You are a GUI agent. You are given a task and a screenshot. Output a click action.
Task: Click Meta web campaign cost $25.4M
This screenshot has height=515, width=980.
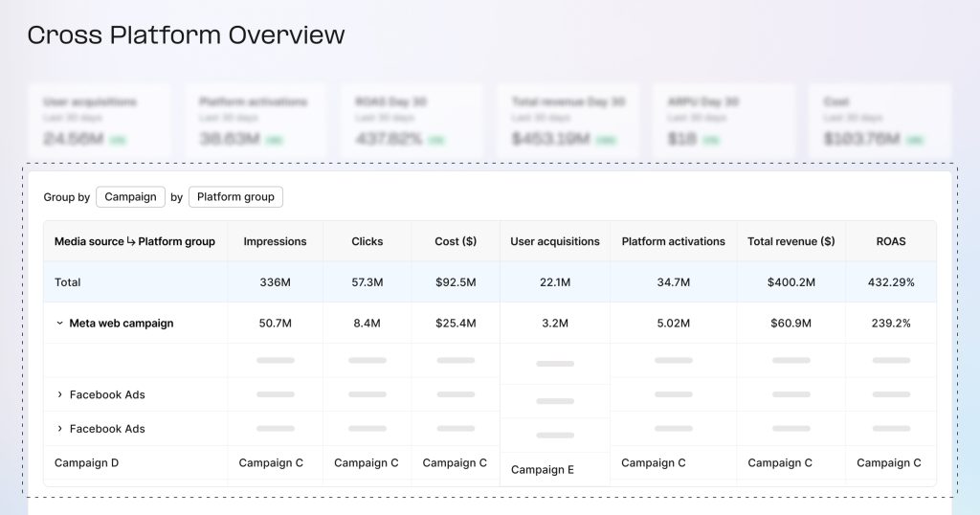click(456, 324)
